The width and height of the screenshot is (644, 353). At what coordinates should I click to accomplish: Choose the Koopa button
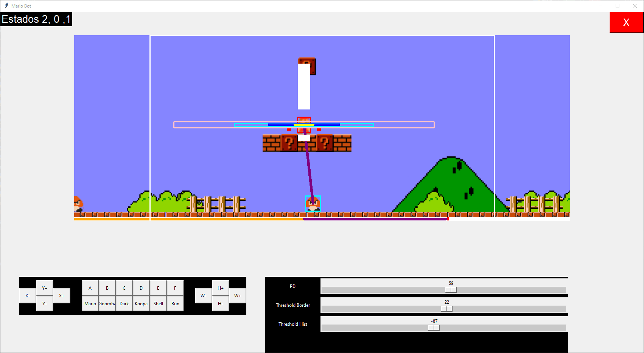(x=141, y=304)
